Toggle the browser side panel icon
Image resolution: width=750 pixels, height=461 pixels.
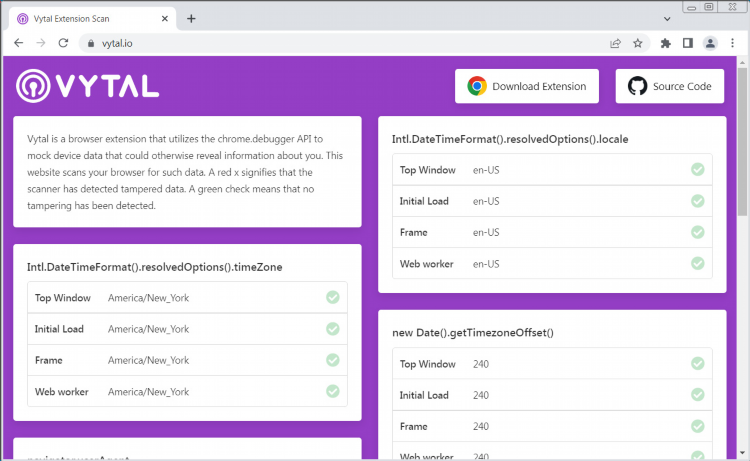pyautogui.click(x=688, y=44)
